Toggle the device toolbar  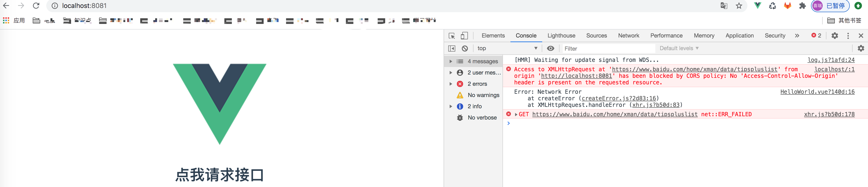point(464,36)
